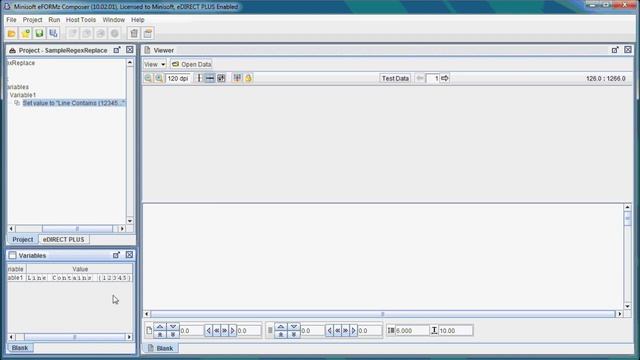Image resolution: width=640 pixels, height=360 pixels.
Task: Click the Test Data button
Action: pos(395,78)
